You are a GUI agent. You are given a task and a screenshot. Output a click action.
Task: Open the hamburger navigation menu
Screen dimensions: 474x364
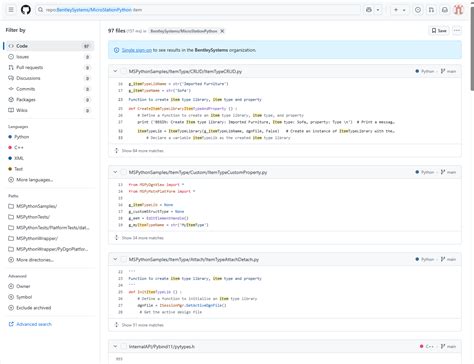(x=11, y=10)
